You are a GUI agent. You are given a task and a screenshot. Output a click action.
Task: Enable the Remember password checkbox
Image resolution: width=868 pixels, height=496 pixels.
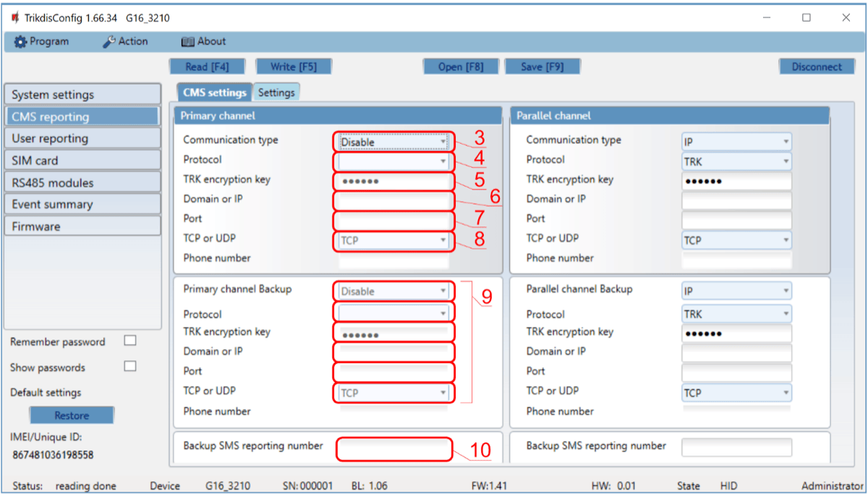pyautogui.click(x=130, y=341)
